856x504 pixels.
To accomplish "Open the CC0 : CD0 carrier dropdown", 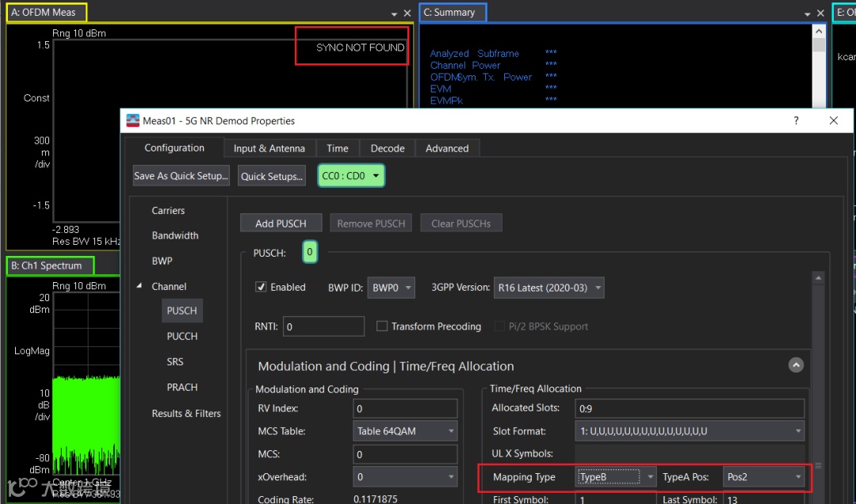I will [351, 176].
